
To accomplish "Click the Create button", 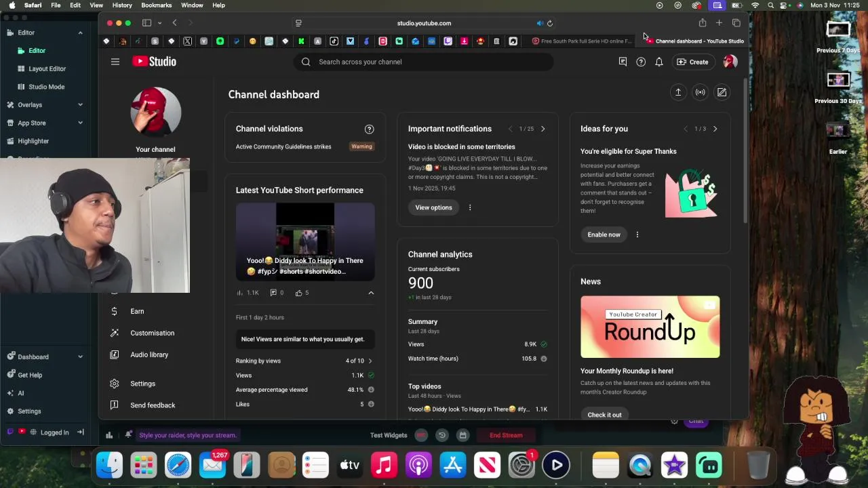I will pyautogui.click(x=692, y=62).
